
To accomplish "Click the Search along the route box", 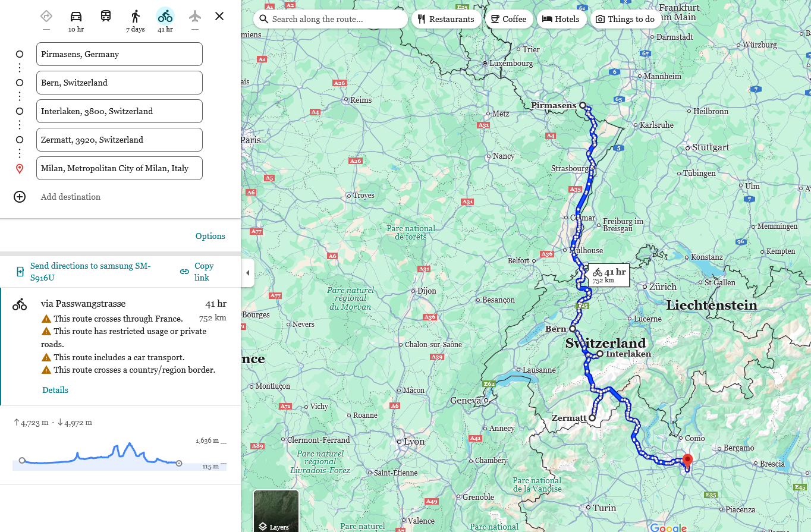I will coord(331,19).
